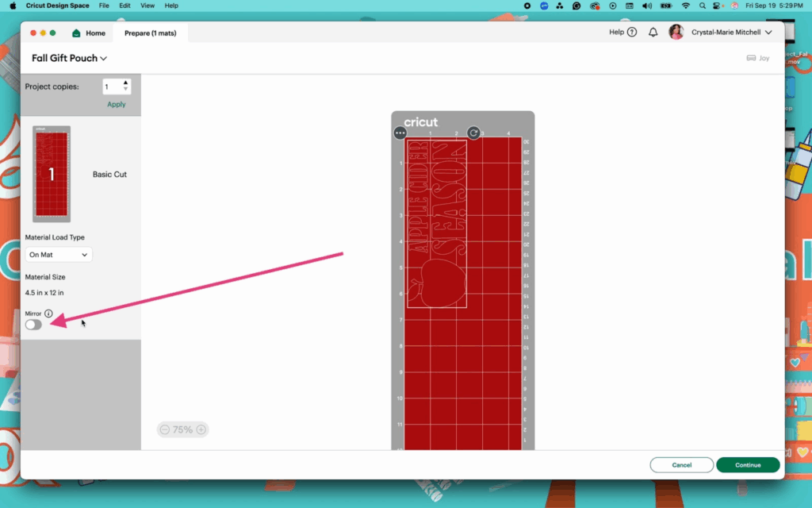
Task: Switch to the Home tab
Action: [89, 33]
